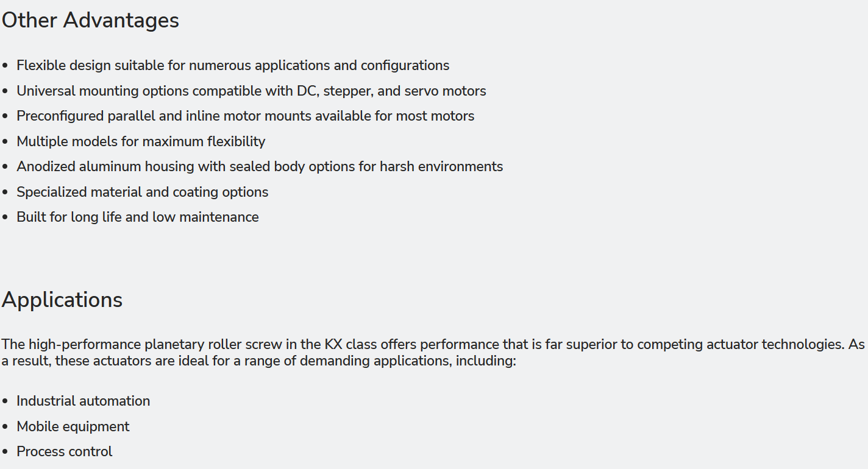Click the Industrial automation list item
The image size is (868, 469).
pyautogui.click(x=83, y=401)
